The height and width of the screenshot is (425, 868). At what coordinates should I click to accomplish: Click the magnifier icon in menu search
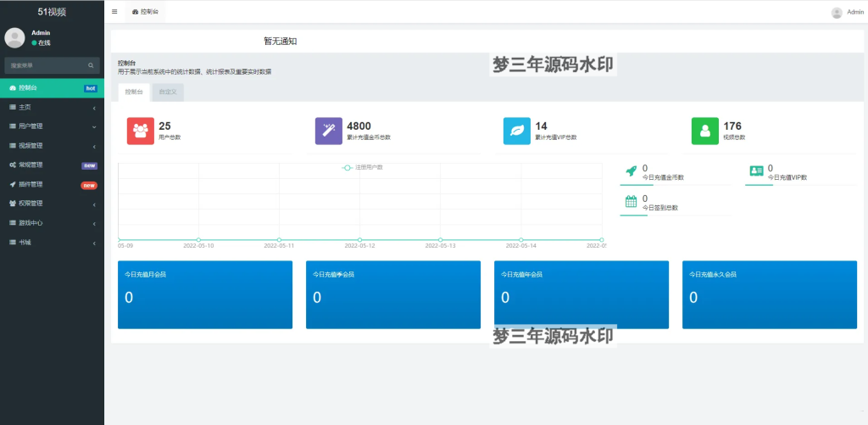tap(91, 65)
